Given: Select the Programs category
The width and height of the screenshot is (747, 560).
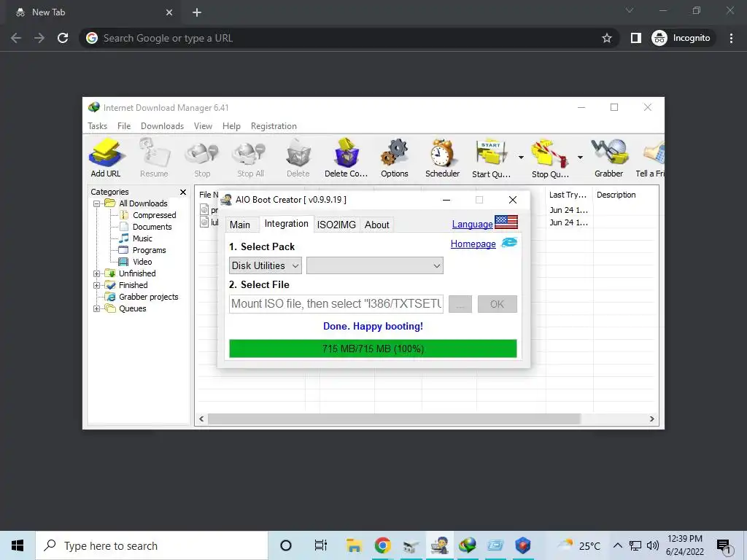Looking at the screenshot, I should tap(149, 251).
